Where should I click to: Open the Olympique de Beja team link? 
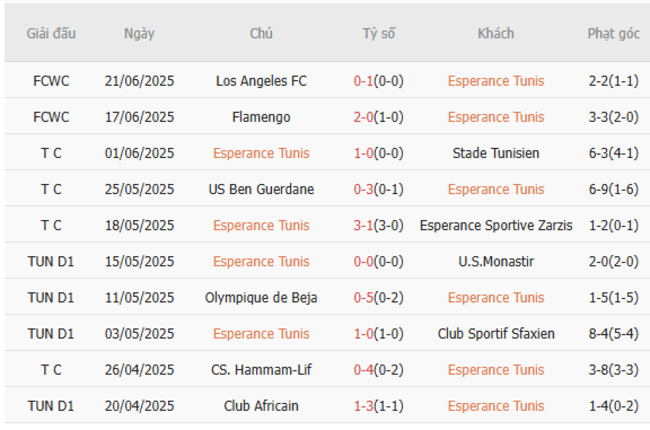coord(261,297)
